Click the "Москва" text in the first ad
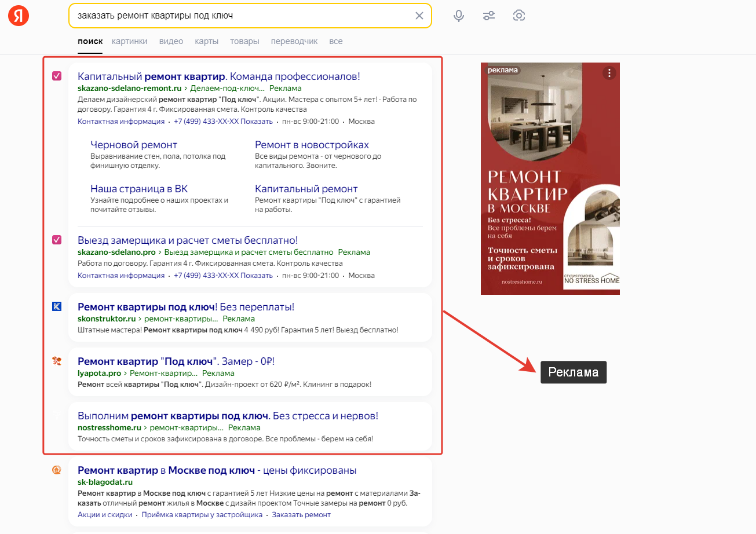Image resolution: width=756 pixels, height=534 pixels. tap(361, 122)
